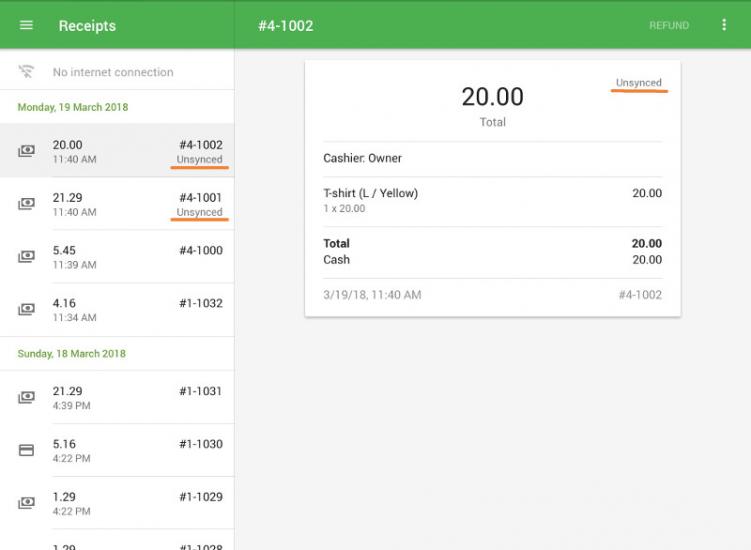
Task: Open the three-dot overflow menu
Action: 724,25
